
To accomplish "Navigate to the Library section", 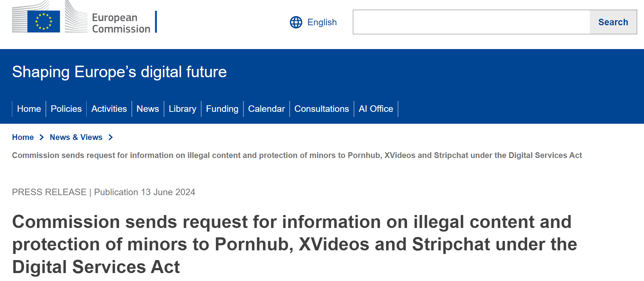I will tap(182, 109).
